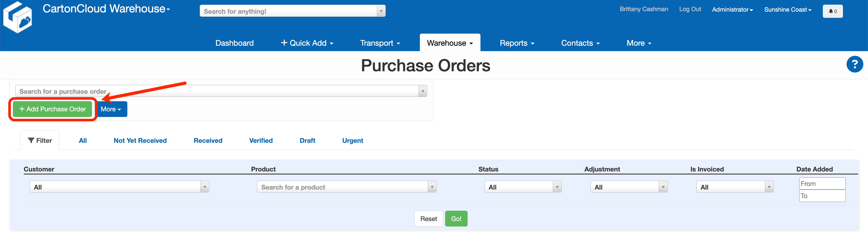Open the Quick Add plus menu
This screenshot has height=235, width=868.
coord(307,43)
